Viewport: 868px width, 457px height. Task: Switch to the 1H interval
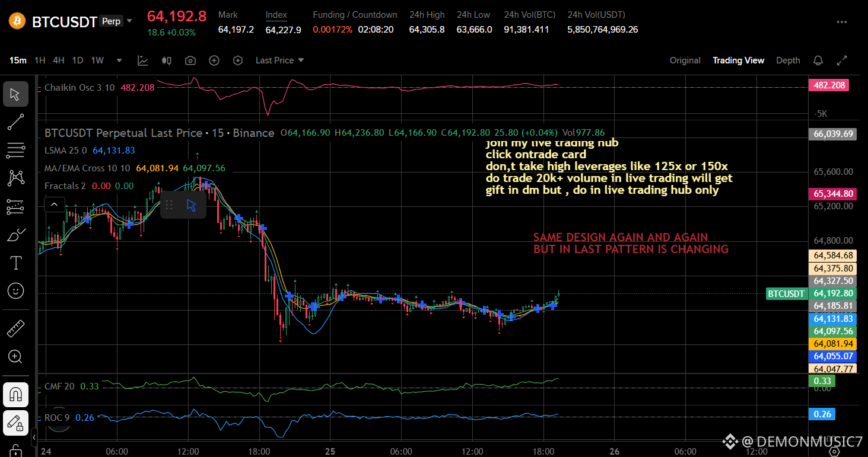(x=40, y=60)
